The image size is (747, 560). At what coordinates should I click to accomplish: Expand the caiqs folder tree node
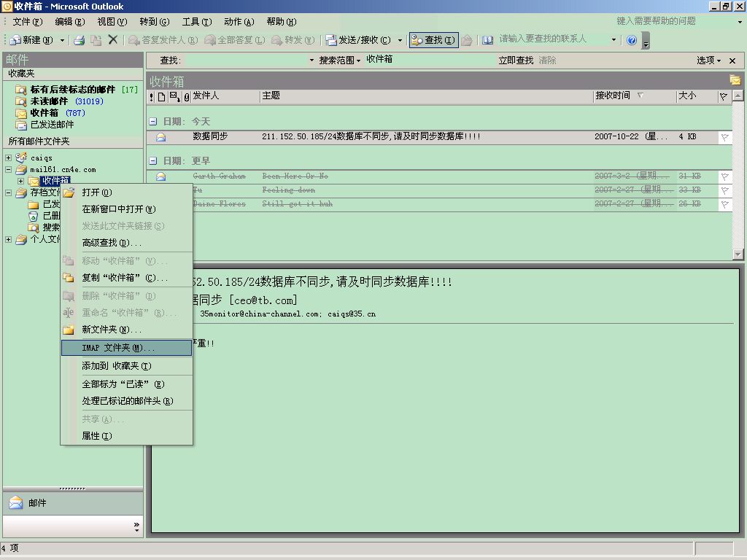click(8, 157)
